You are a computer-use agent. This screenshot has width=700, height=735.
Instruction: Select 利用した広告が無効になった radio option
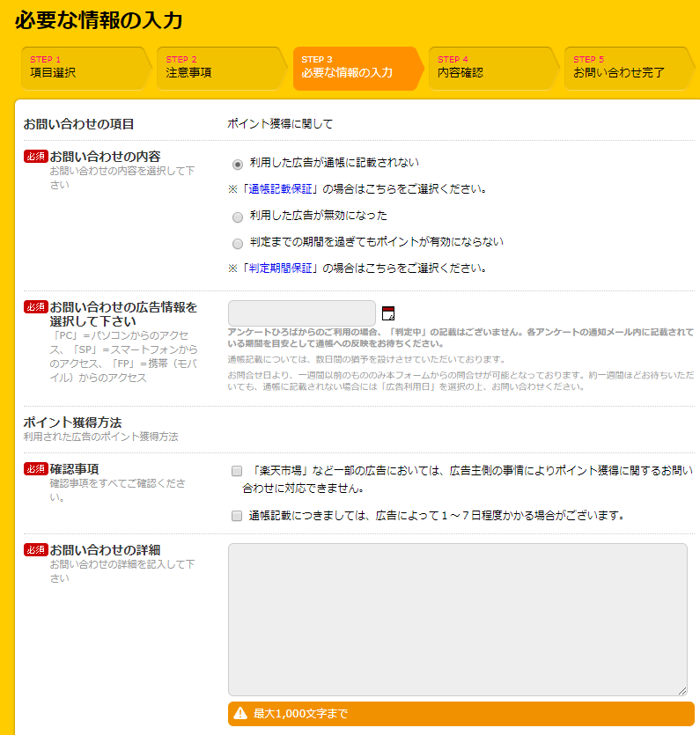[237, 217]
